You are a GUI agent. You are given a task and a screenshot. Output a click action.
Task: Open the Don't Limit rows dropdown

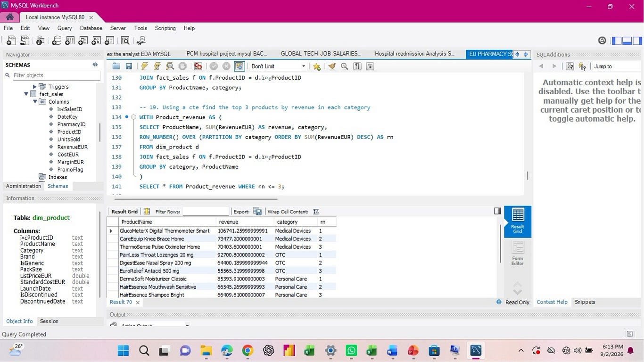(x=278, y=66)
